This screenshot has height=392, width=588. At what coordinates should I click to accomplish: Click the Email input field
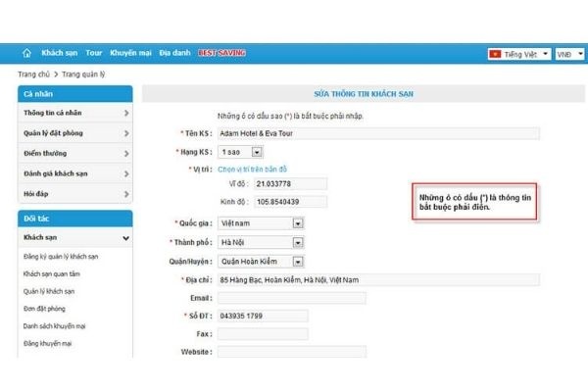tap(291, 298)
